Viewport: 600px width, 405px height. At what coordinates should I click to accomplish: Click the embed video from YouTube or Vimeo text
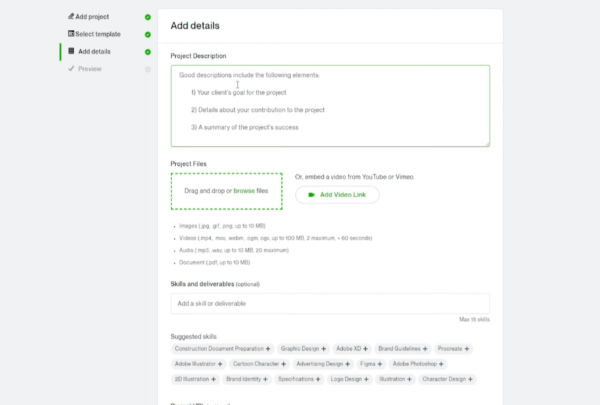pyautogui.click(x=355, y=177)
